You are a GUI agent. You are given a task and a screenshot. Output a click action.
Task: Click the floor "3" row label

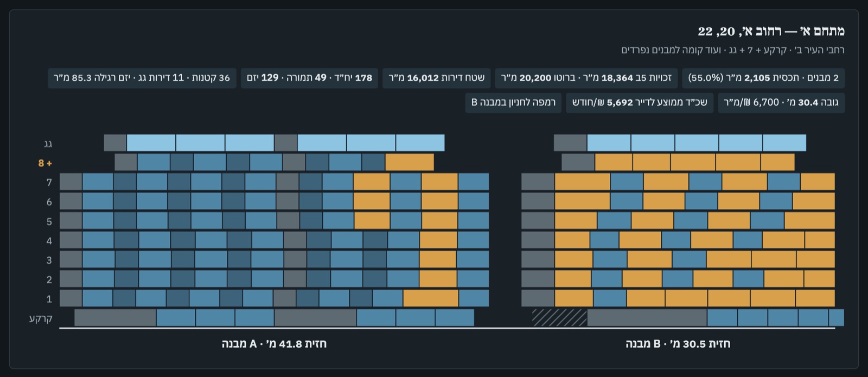click(49, 260)
